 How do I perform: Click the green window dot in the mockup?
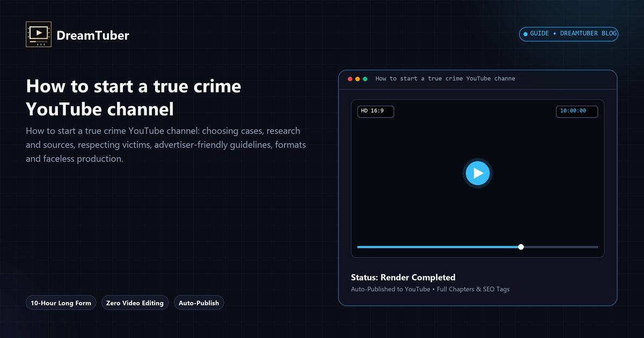pos(365,79)
